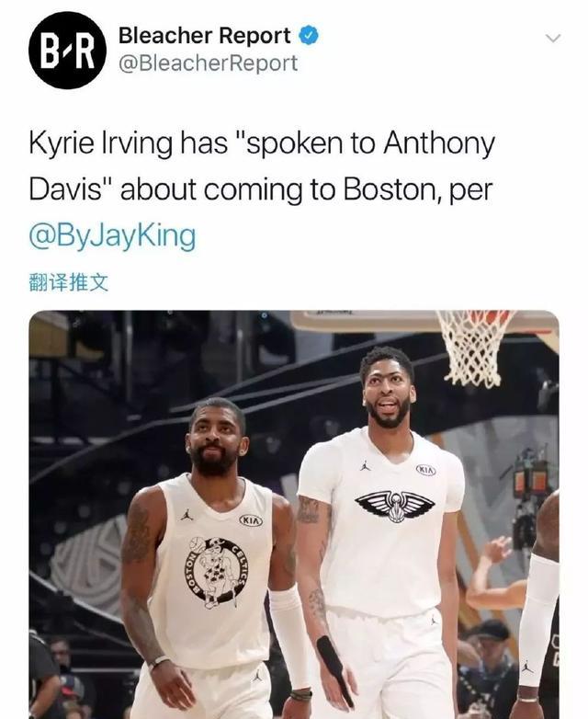Click the words "Anthony Davis" in tweet
Screen dimensions: 588x719
(262, 166)
